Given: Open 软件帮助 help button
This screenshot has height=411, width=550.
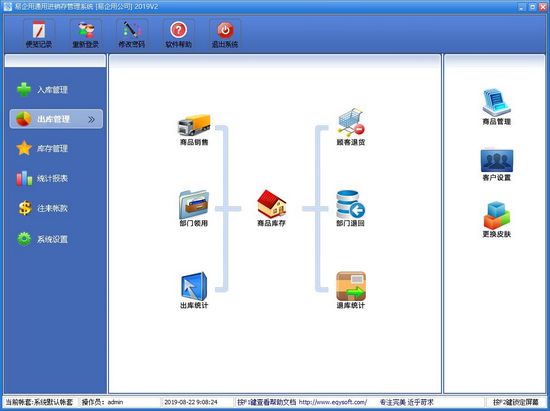Looking at the screenshot, I should 179,34.
